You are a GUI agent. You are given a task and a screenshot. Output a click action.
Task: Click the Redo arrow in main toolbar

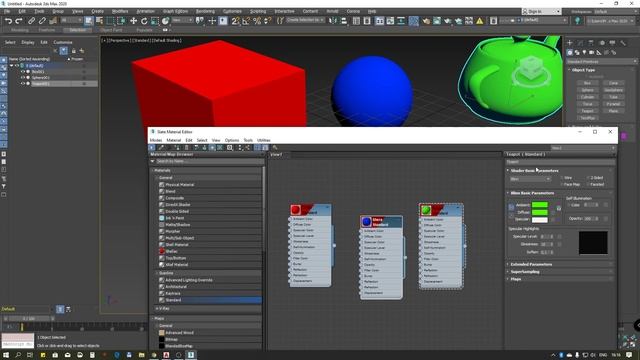click(19, 21)
